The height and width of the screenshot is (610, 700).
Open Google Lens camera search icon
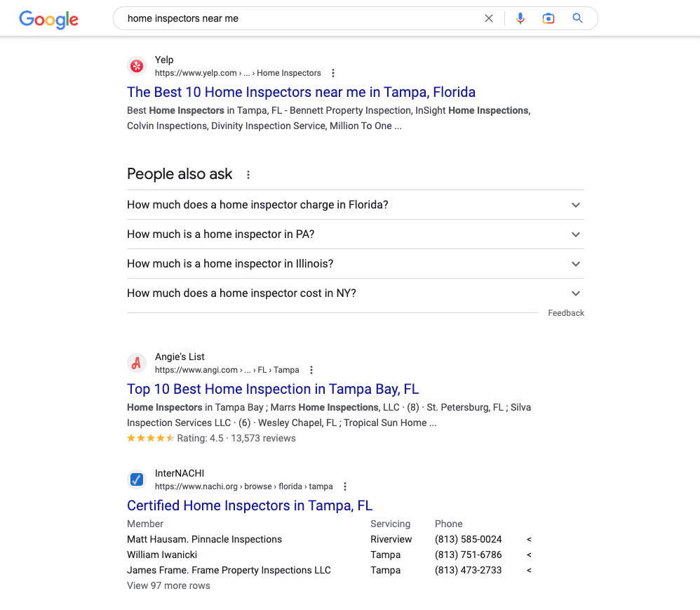pos(548,18)
